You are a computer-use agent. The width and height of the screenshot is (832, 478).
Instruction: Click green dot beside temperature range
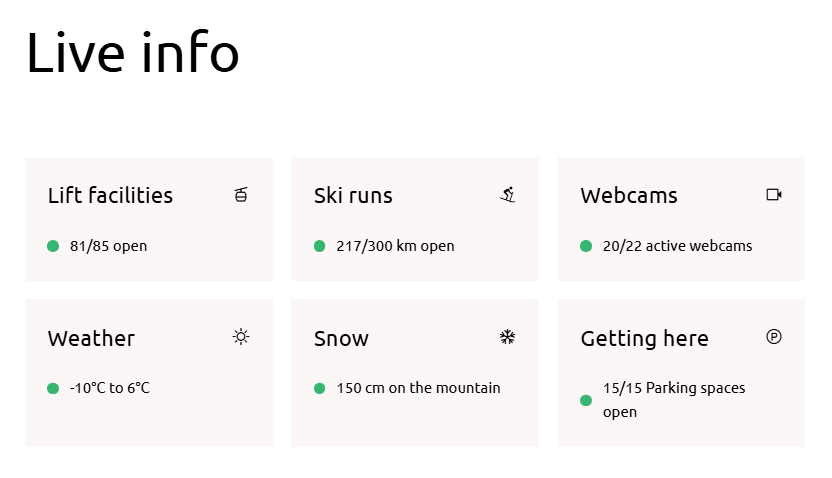(53, 388)
